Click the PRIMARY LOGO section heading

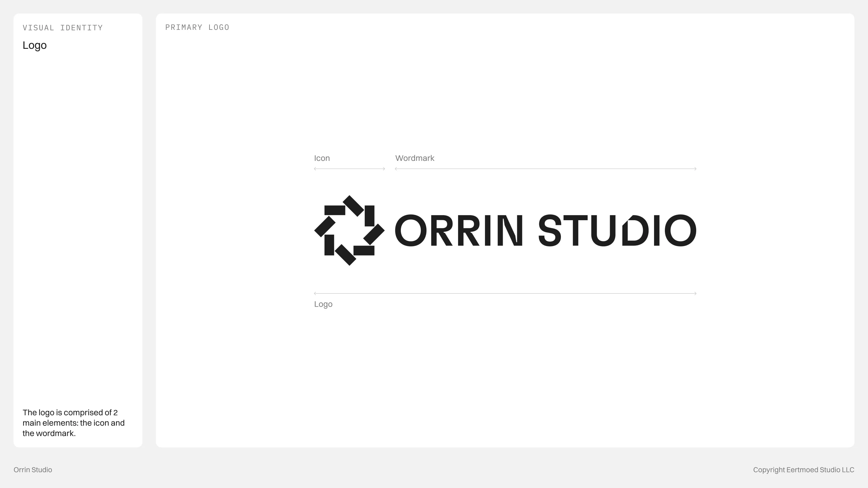pos(197,27)
